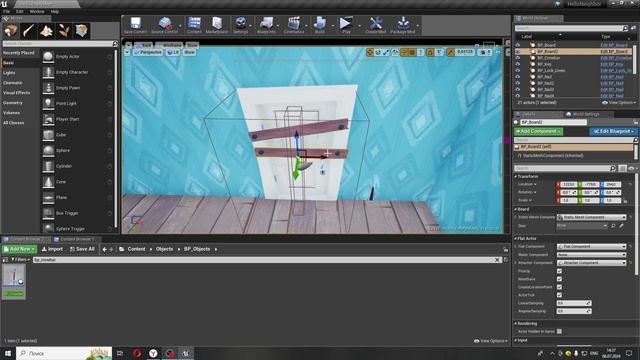The width and height of the screenshot is (640, 360).
Task: Open the File menu
Action: (7, 11)
